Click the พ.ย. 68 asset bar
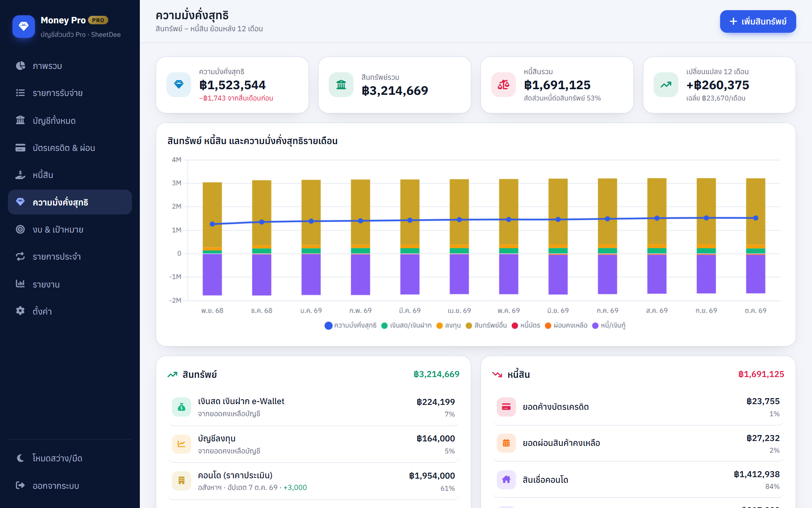Image resolution: width=812 pixels, height=508 pixels. click(212, 214)
